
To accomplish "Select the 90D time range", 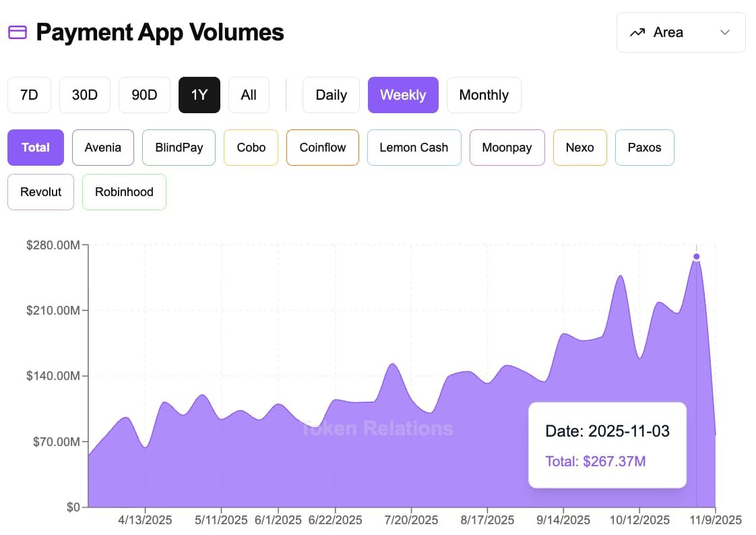I will point(144,95).
